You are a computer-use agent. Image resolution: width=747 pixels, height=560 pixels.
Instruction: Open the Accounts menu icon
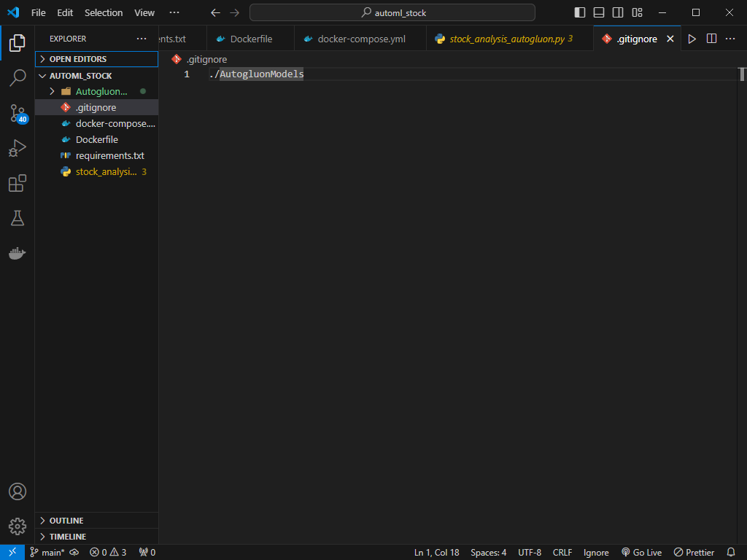[x=18, y=491]
